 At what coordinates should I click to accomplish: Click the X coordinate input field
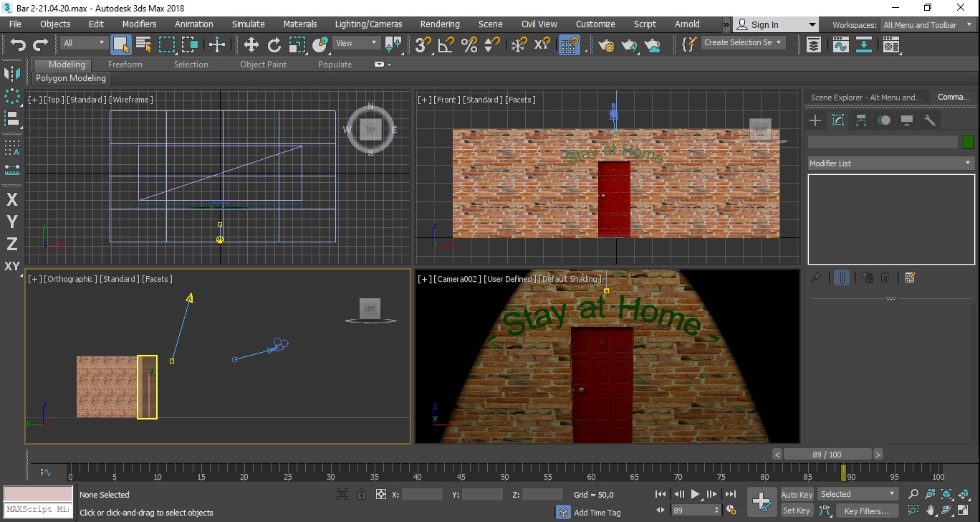(x=422, y=495)
